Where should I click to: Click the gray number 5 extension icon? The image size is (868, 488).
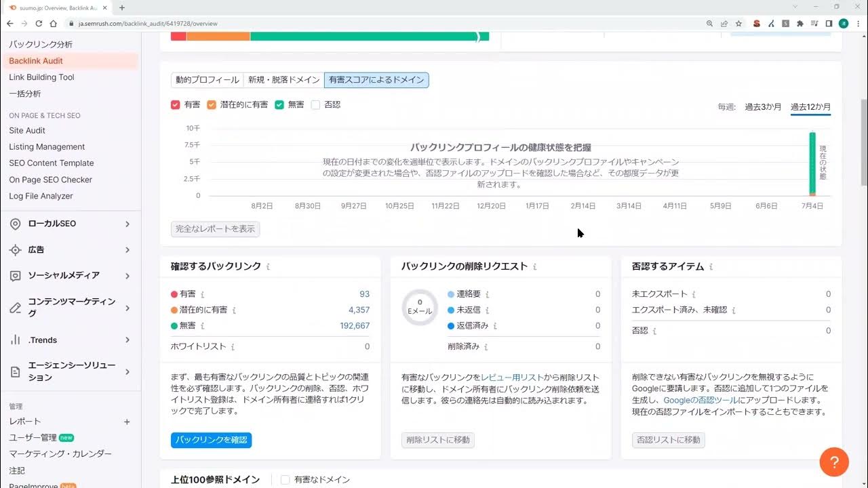[785, 23]
